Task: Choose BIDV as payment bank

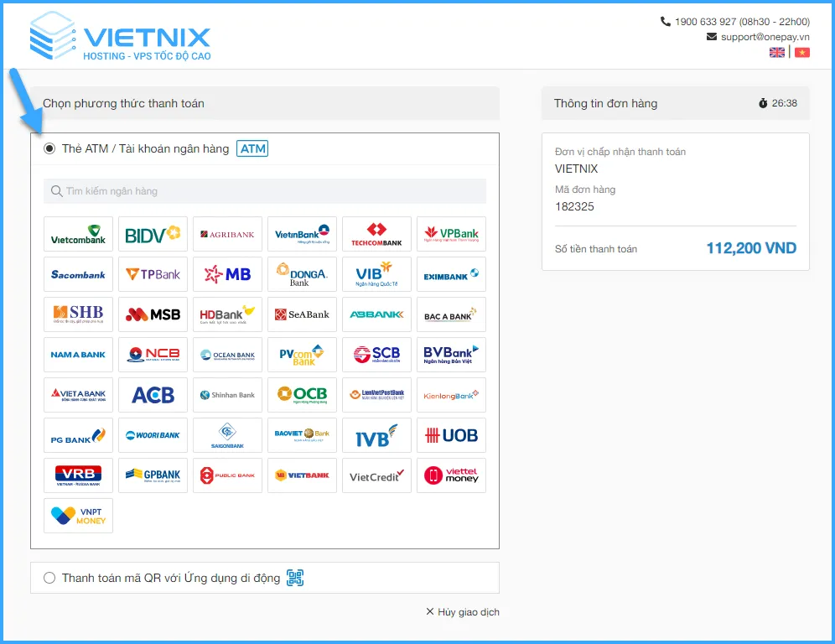Action: tap(153, 234)
